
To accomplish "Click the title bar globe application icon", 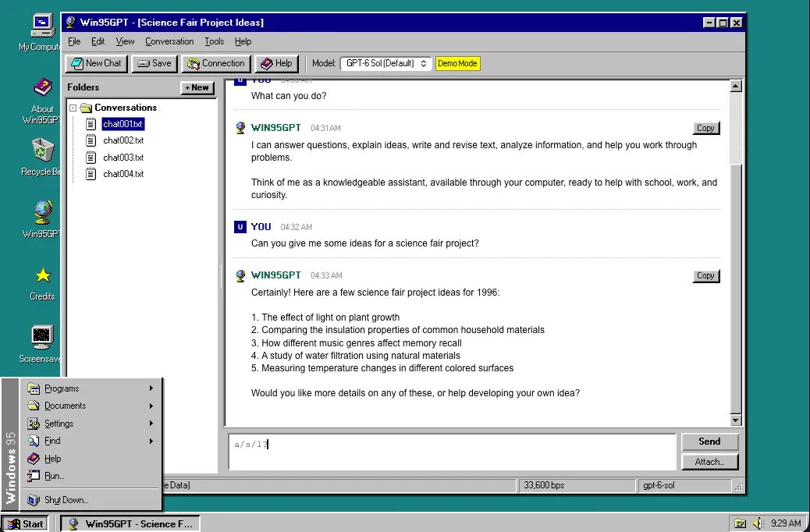I will pyautogui.click(x=71, y=22).
